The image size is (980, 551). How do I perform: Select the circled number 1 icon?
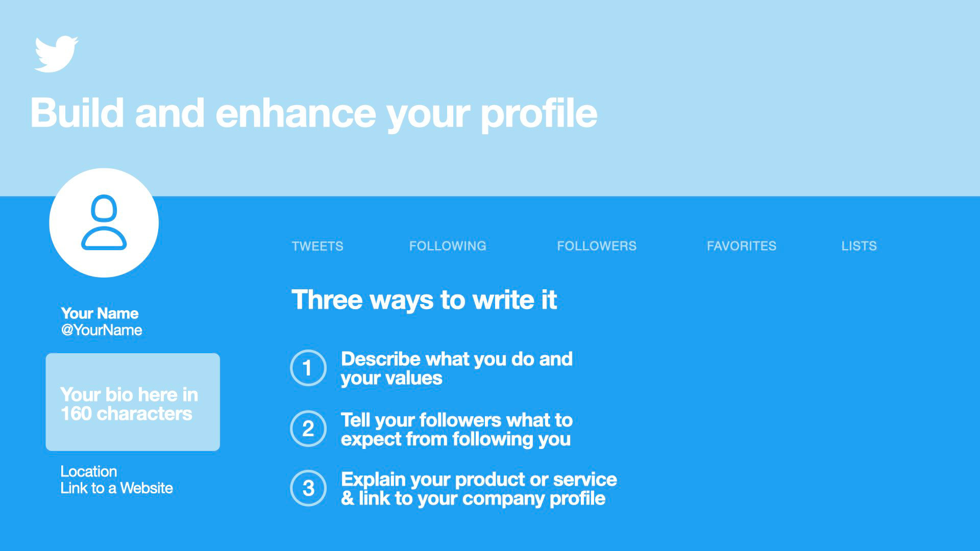pos(308,368)
